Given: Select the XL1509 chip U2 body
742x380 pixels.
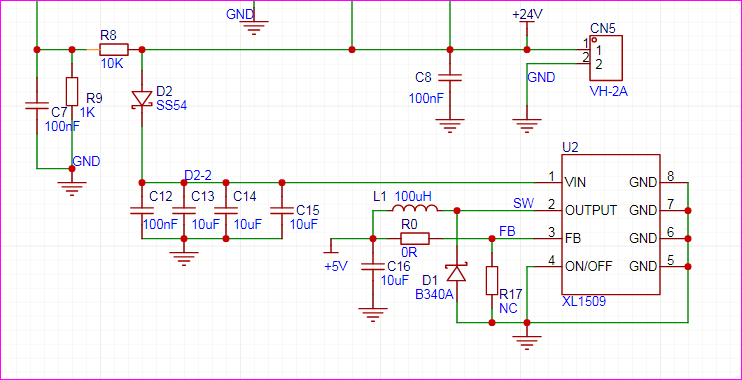Looking at the screenshot, I should (x=610, y=224).
